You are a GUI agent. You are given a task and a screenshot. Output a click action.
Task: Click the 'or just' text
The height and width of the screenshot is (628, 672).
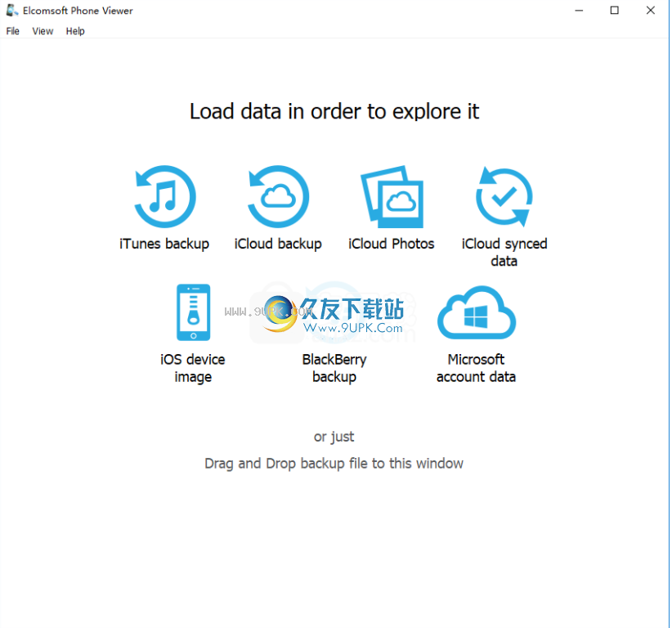pyautogui.click(x=334, y=437)
